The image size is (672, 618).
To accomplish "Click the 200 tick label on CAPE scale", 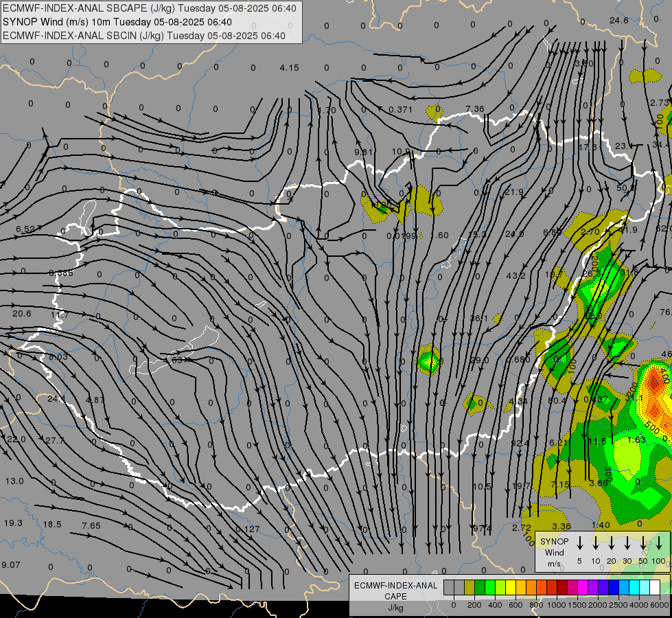I will point(474,605).
